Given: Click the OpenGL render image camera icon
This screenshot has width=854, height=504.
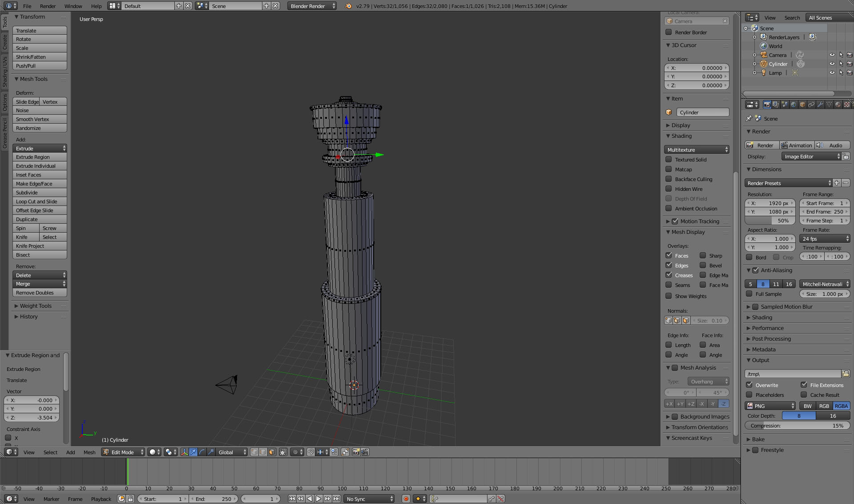Looking at the screenshot, I should [356, 452].
